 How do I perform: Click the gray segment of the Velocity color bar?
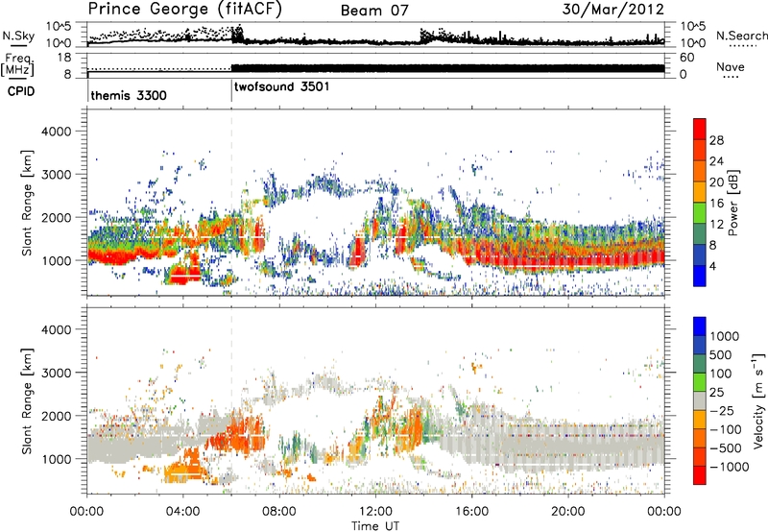[700, 400]
